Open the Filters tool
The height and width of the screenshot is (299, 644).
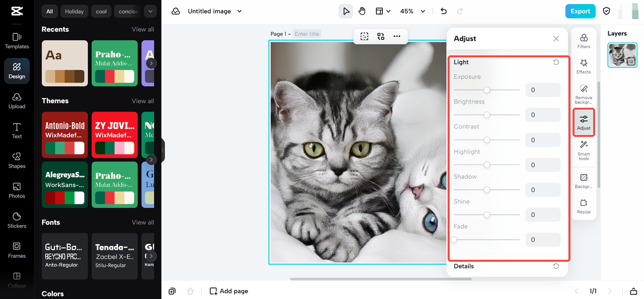[x=584, y=41]
